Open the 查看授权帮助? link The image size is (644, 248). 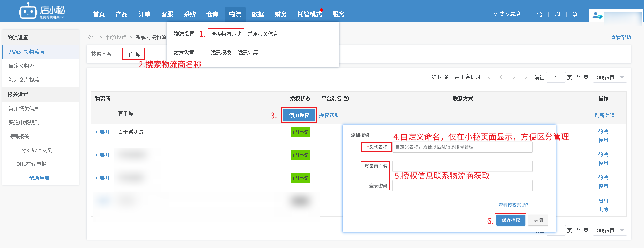513,205
